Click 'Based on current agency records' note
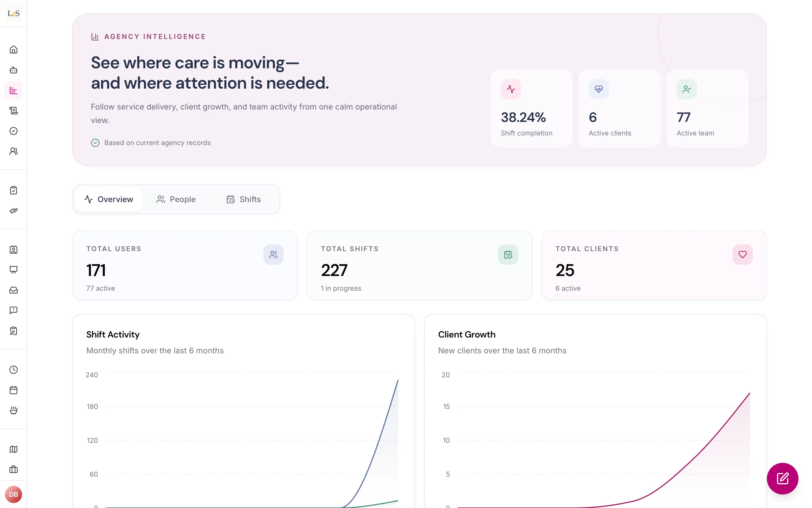The height and width of the screenshot is (508, 812). tap(157, 143)
